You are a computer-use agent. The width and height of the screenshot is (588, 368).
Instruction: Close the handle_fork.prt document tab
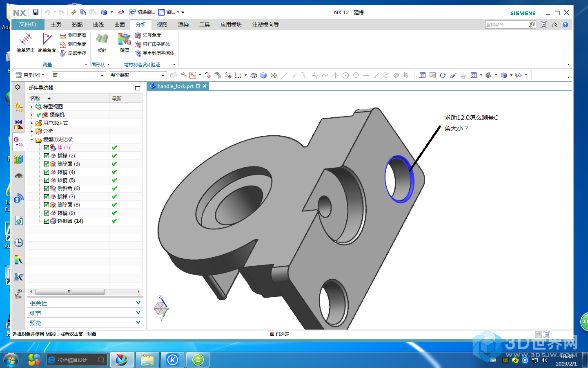[205, 86]
